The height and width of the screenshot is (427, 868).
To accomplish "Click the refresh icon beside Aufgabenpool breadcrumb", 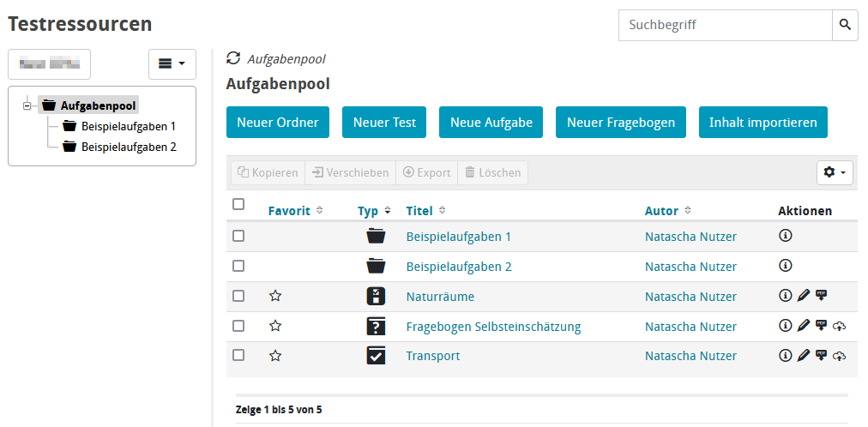I will (x=233, y=58).
